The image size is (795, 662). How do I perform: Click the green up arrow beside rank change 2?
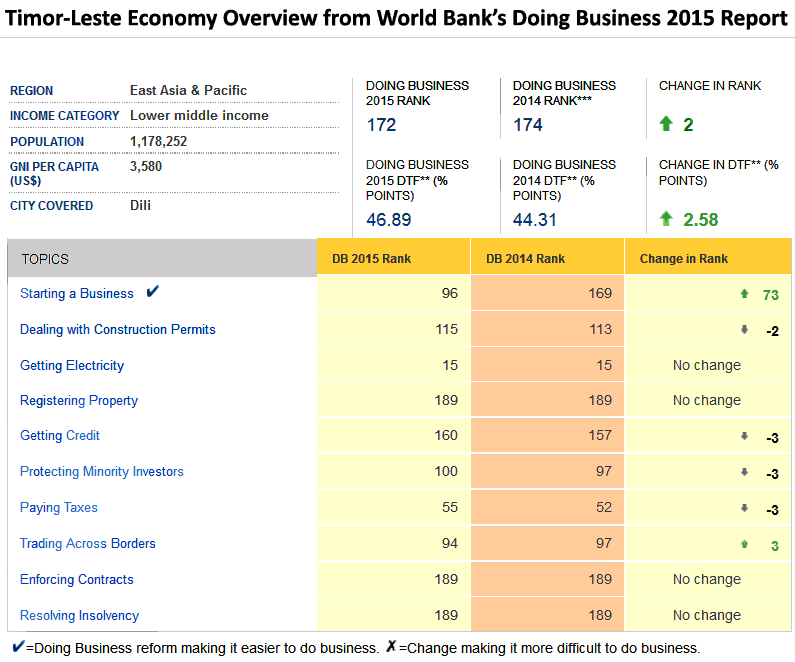click(x=666, y=125)
